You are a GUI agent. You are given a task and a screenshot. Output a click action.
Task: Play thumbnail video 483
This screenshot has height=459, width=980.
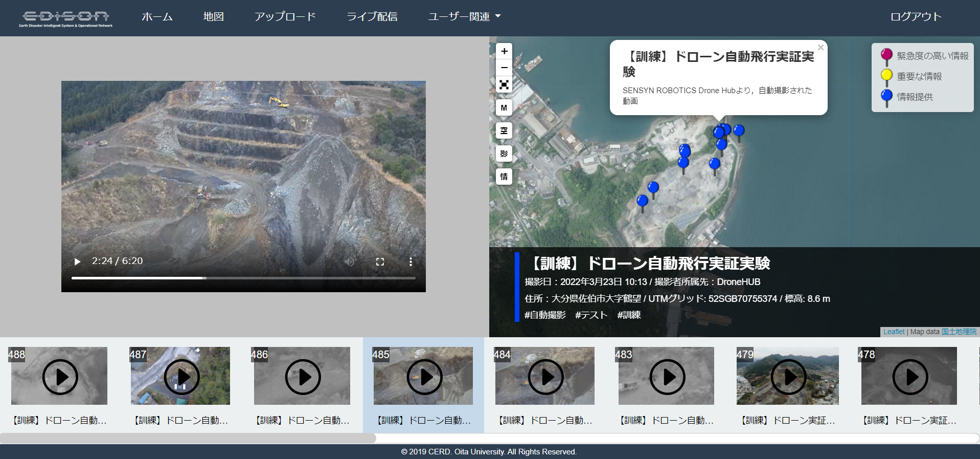click(667, 377)
